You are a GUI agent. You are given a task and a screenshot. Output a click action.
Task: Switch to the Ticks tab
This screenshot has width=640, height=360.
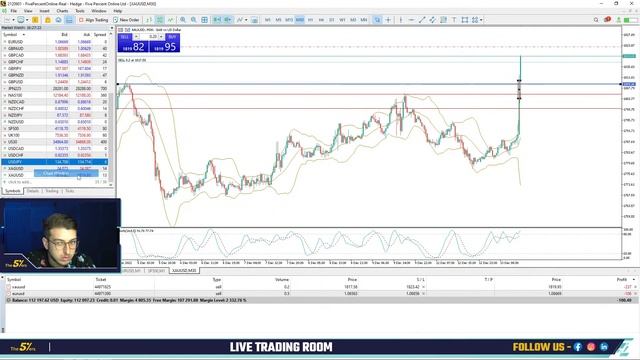[70, 191]
